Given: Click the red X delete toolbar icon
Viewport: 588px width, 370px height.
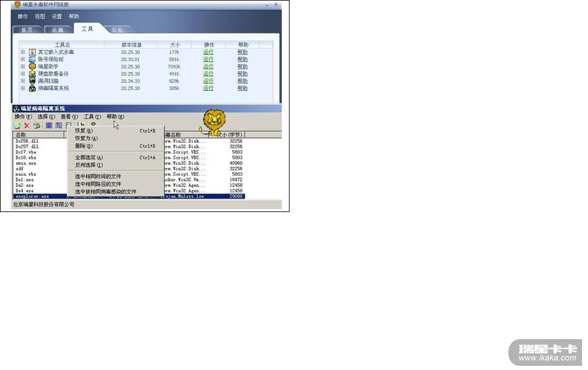Looking at the screenshot, I should pos(27,125).
